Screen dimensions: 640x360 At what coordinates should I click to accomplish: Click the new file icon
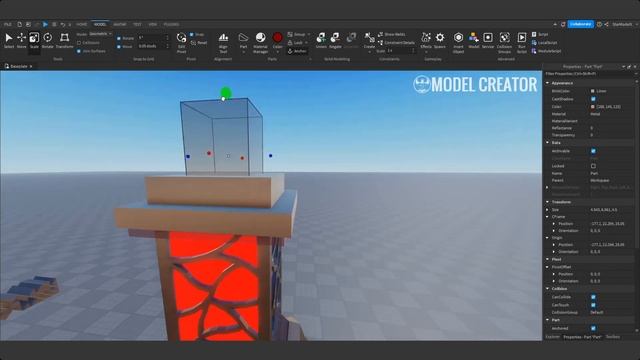coord(19,24)
